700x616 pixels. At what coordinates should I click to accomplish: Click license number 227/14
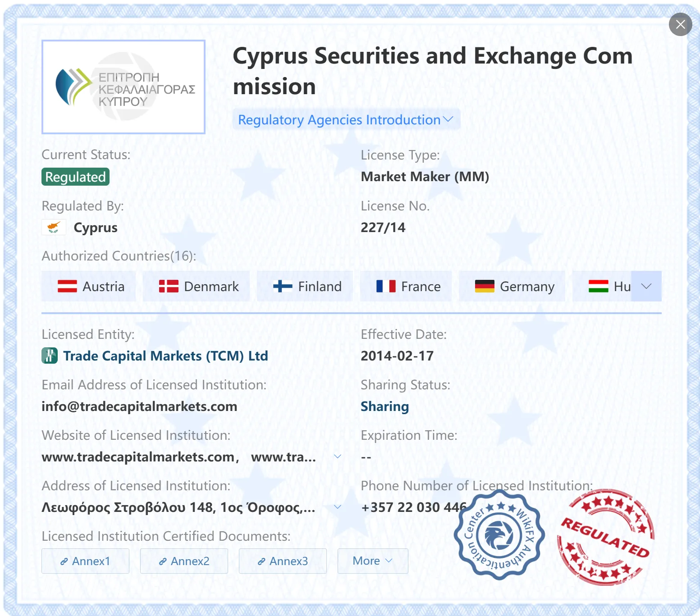point(383,227)
